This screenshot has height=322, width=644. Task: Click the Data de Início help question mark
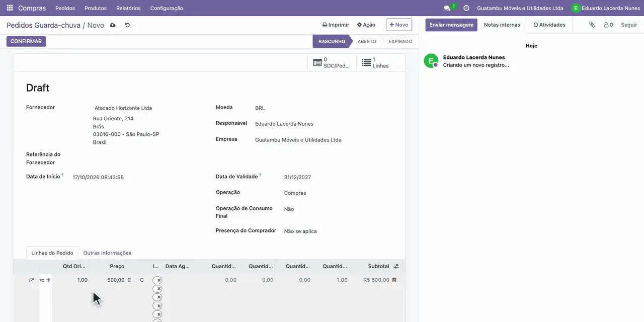(x=62, y=175)
